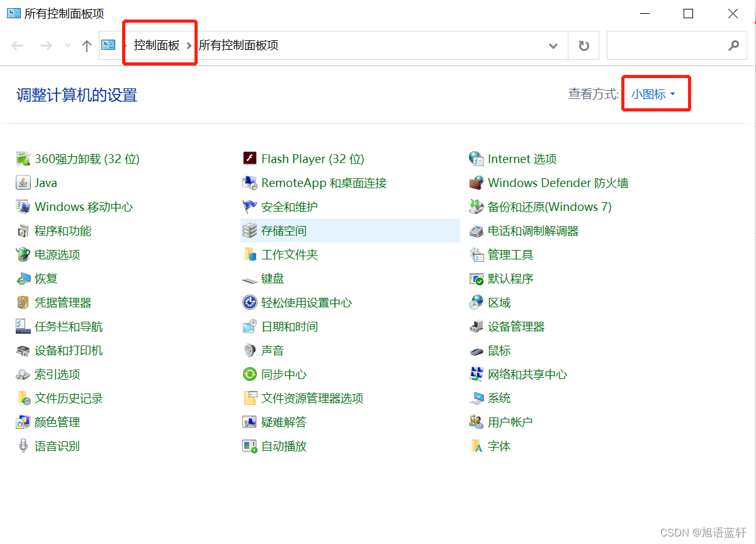Image resolution: width=756 pixels, height=544 pixels.
Task: Click the 控制面板 breadcrumb
Action: tap(157, 45)
